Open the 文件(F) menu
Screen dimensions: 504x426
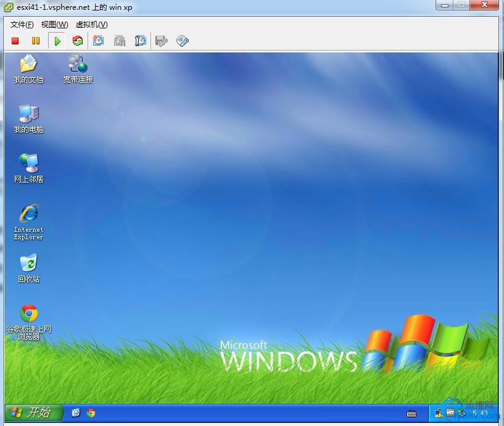click(x=22, y=25)
